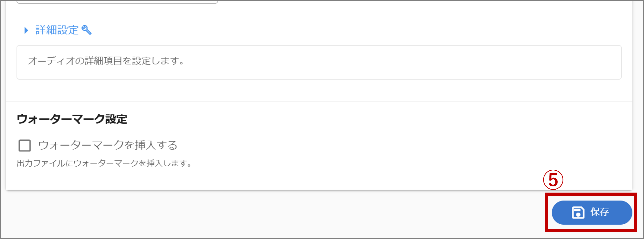The height and width of the screenshot is (239, 644).
Task: Click the ウォーターマーク設定 section heading
Action: (72, 119)
